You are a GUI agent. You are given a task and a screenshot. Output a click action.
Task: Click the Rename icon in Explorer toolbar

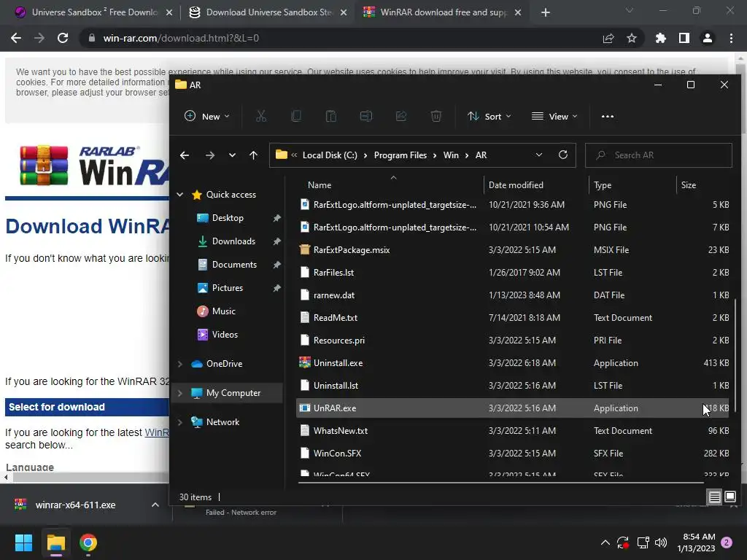tap(366, 116)
